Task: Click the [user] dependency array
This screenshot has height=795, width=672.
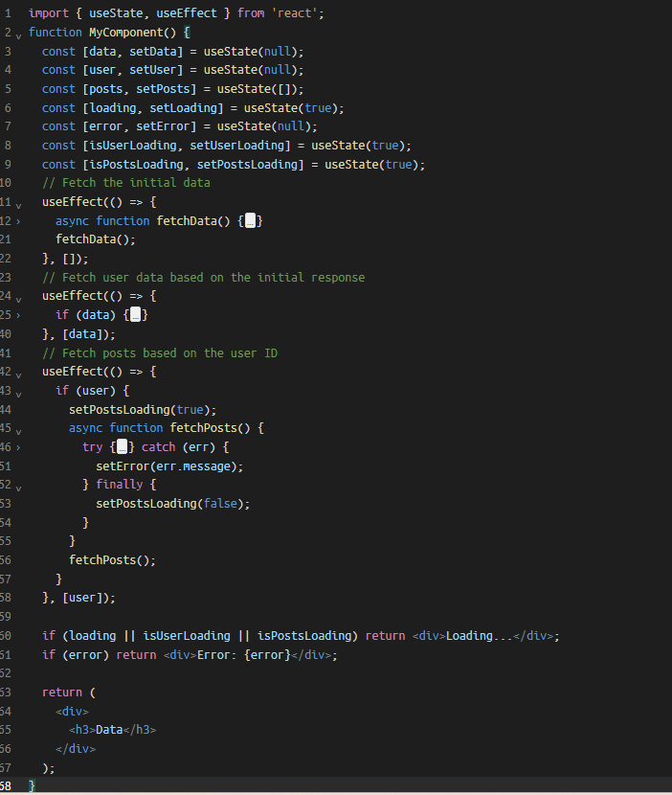Action: (82, 598)
